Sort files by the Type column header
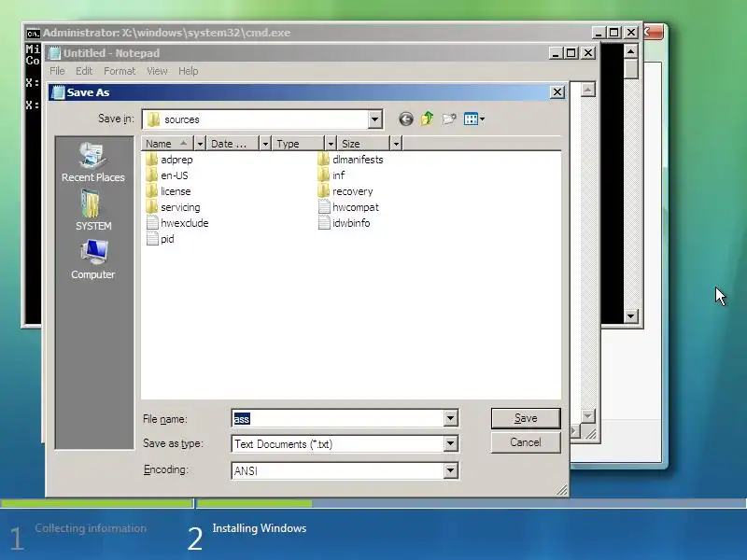Viewport: 747px width, 560px height. 298,144
